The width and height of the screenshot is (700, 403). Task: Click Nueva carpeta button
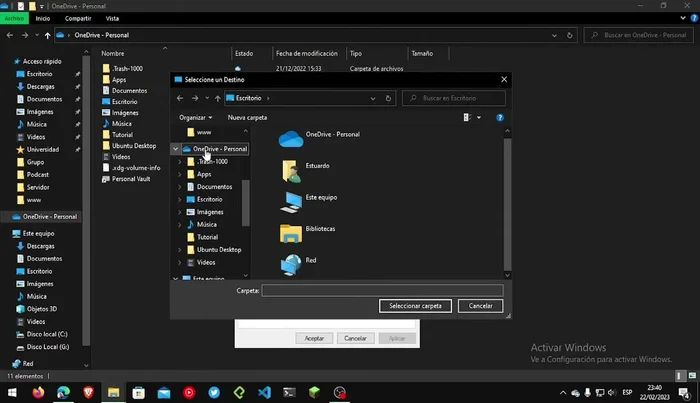[247, 117]
